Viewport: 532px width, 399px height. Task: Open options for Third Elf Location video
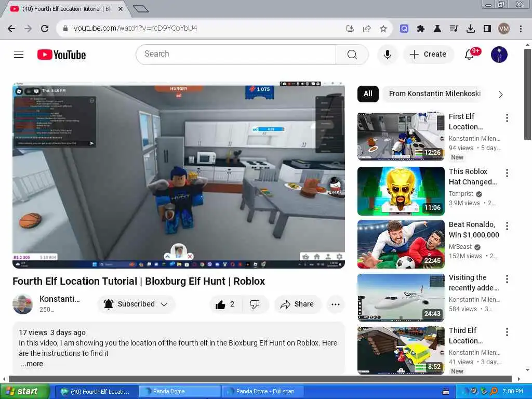[507, 332]
